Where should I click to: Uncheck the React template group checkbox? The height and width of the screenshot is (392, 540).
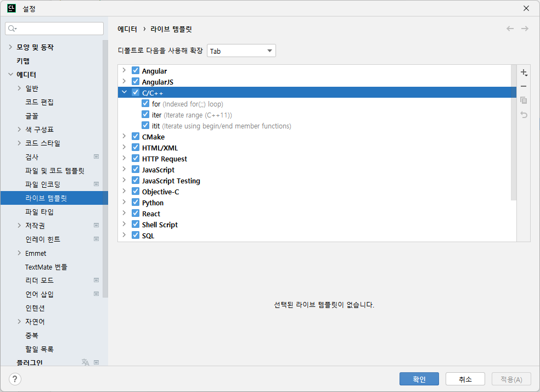[136, 213]
